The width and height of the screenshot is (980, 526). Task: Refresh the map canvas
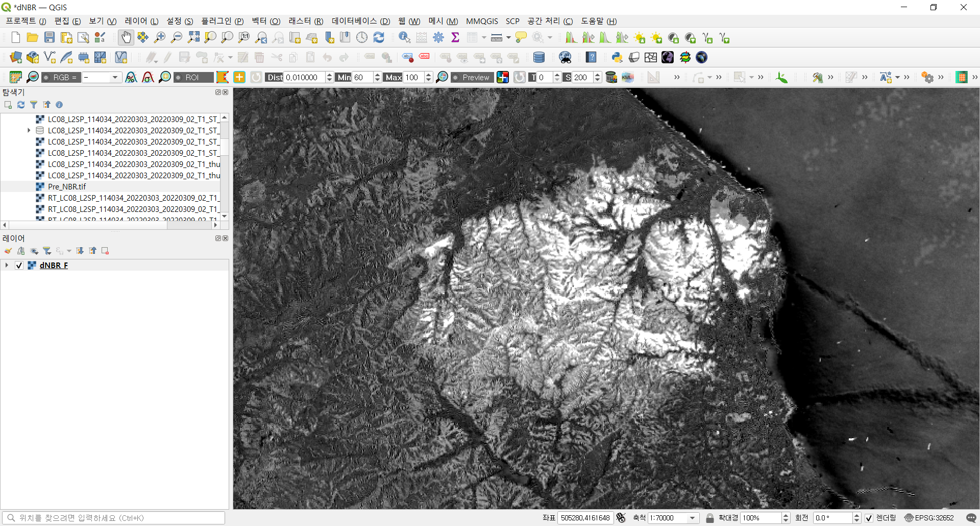point(379,37)
